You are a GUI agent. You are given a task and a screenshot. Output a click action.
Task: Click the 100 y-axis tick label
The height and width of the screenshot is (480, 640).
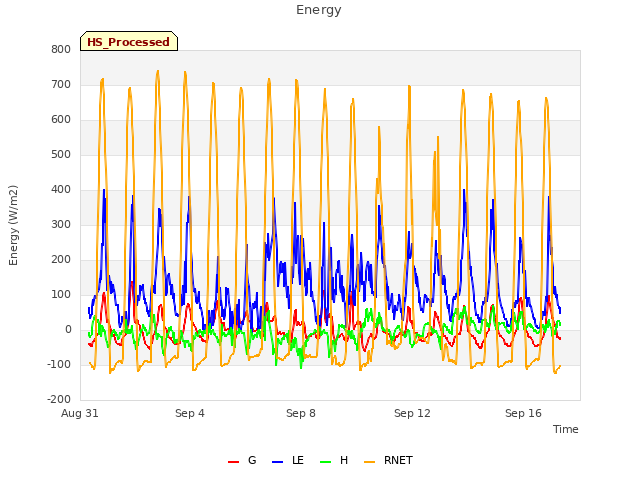[61, 295]
